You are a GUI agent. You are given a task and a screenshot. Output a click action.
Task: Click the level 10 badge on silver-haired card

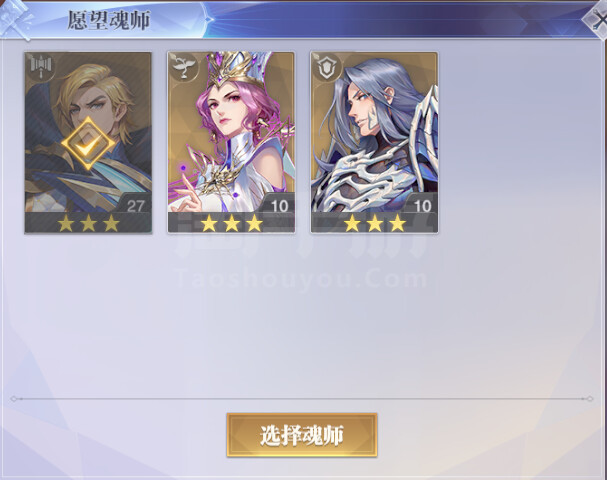click(422, 205)
